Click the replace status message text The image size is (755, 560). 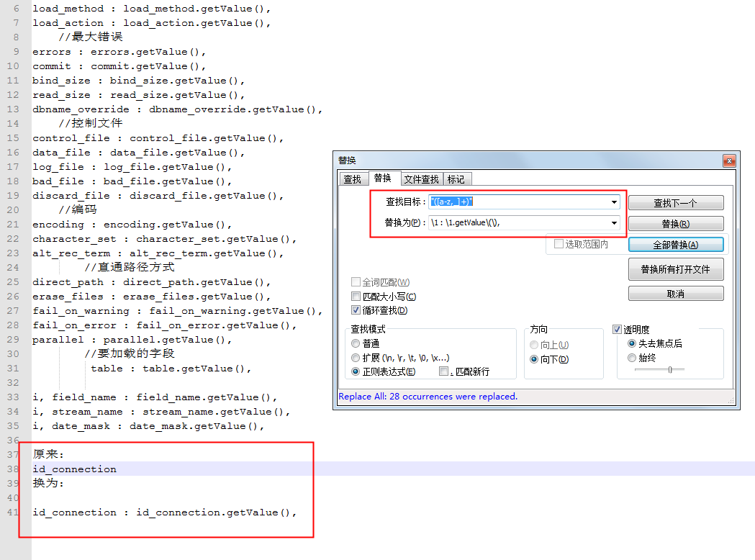click(x=428, y=397)
